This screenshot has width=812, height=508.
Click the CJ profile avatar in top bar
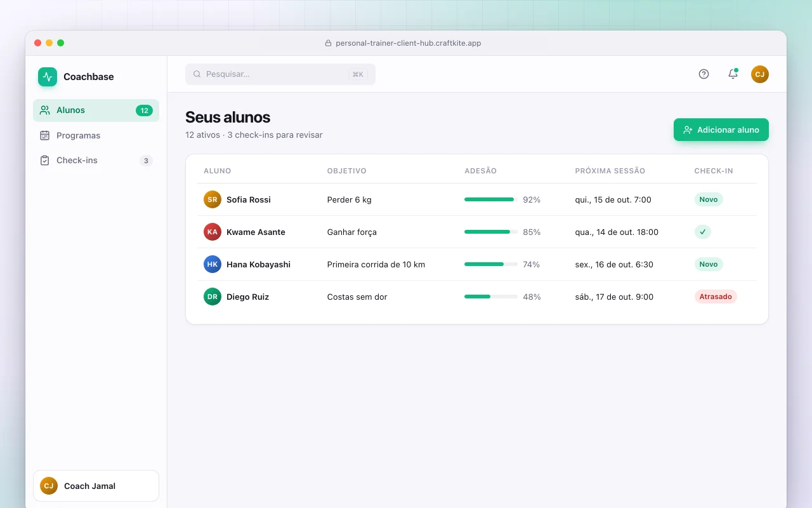[x=760, y=74]
